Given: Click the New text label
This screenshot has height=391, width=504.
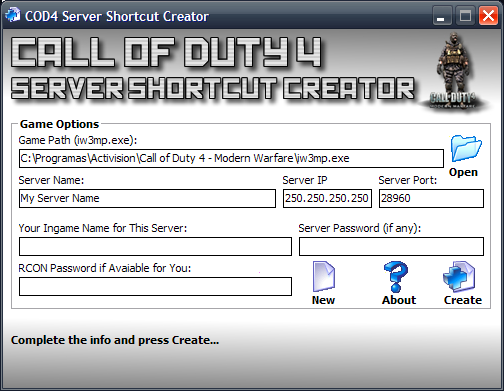Looking at the screenshot, I should pos(323,300).
